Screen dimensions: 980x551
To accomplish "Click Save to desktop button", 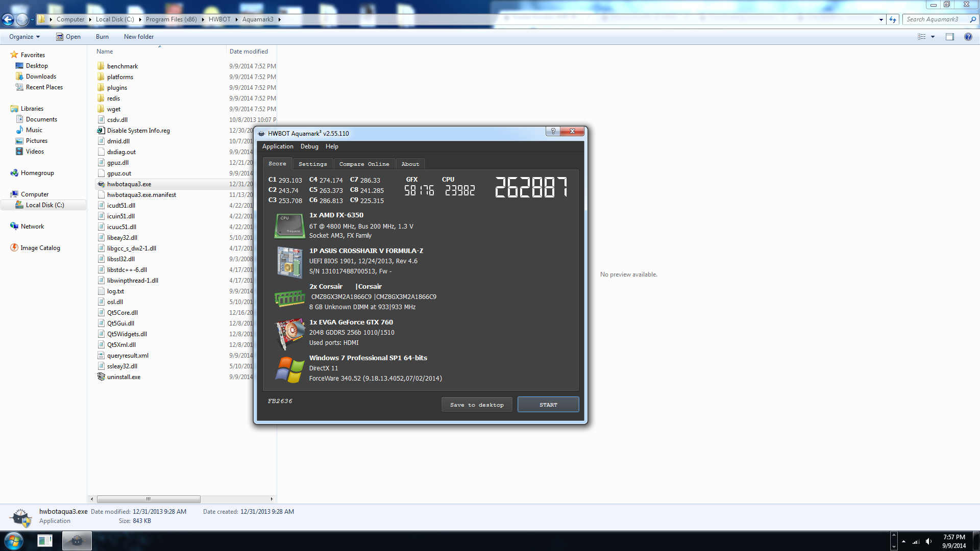I will coord(477,405).
